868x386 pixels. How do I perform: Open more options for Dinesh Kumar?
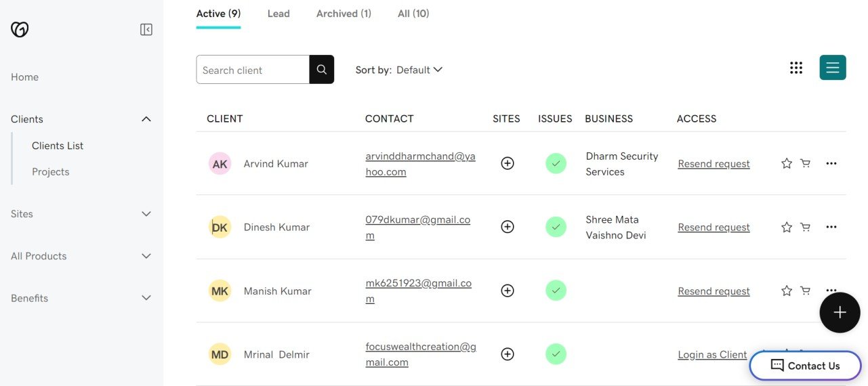coord(831,227)
